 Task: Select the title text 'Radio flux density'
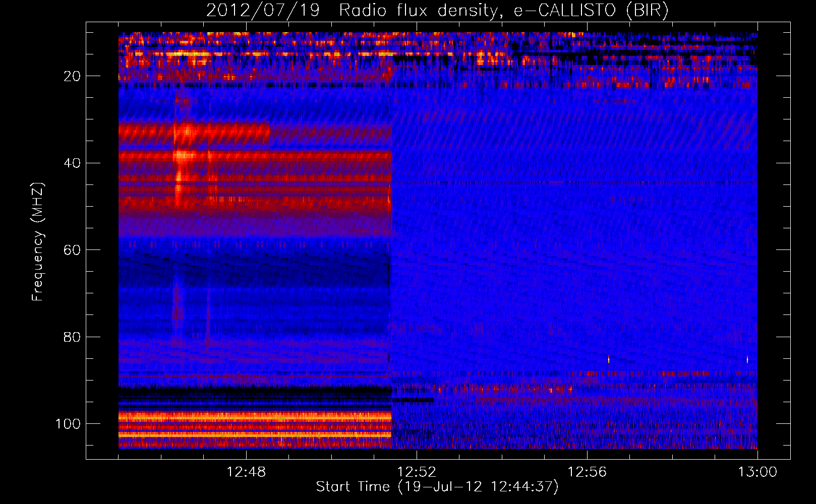pos(420,11)
